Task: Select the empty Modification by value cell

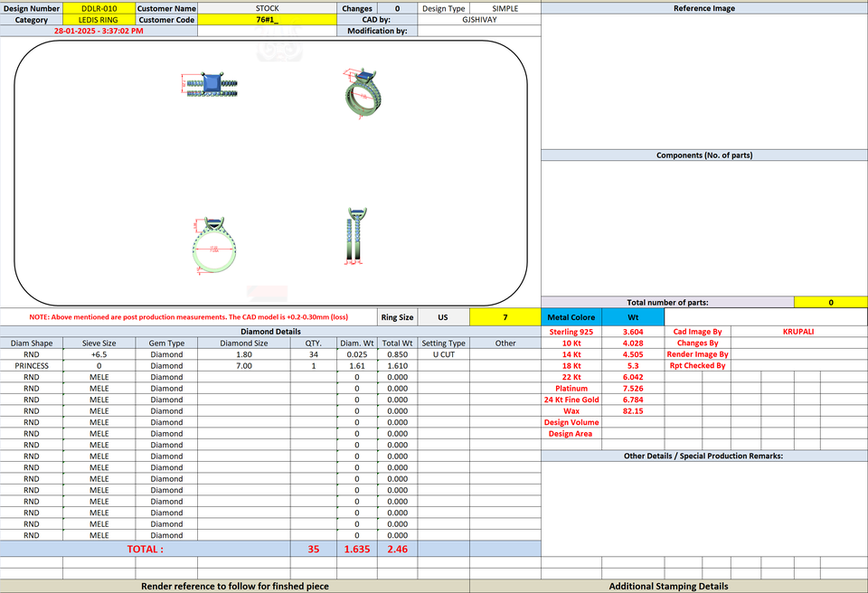Action: (x=479, y=31)
